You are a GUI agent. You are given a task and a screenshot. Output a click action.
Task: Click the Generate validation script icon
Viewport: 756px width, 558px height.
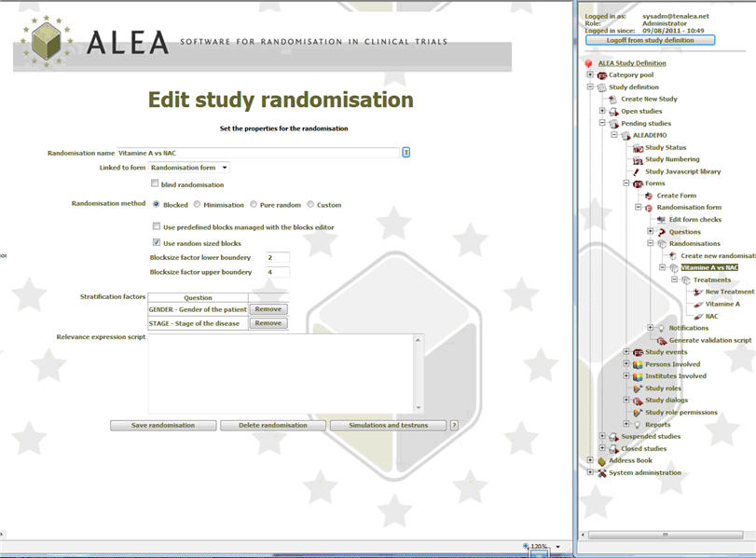[661, 341]
